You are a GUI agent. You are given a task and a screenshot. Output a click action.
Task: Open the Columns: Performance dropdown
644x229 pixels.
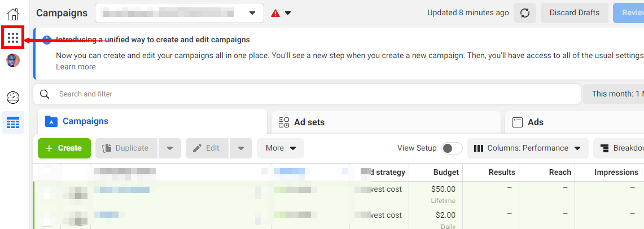[x=527, y=148]
